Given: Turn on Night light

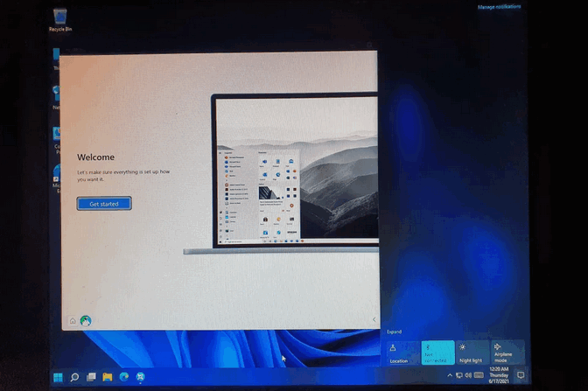Looking at the screenshot, I should coord(472,353).
